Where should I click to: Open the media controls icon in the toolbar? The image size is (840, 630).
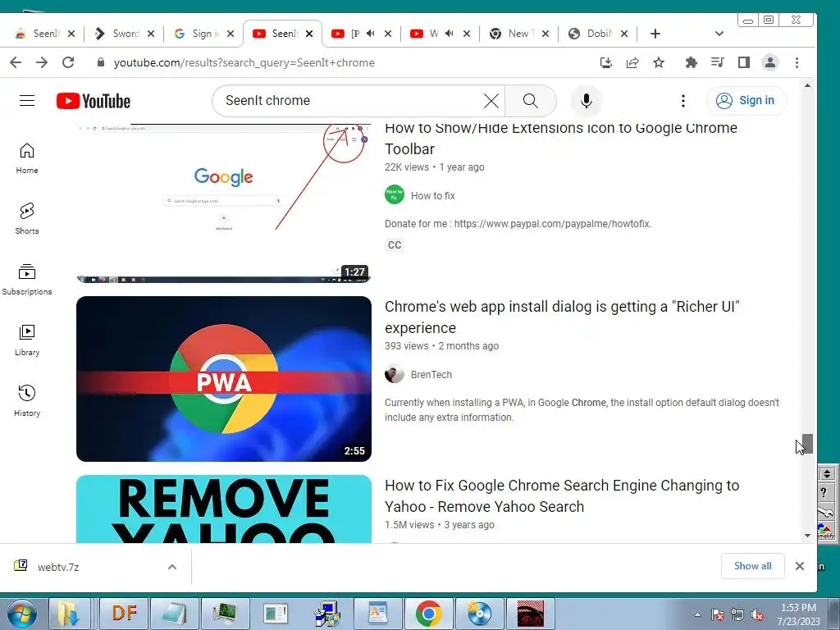pos(717,62)
